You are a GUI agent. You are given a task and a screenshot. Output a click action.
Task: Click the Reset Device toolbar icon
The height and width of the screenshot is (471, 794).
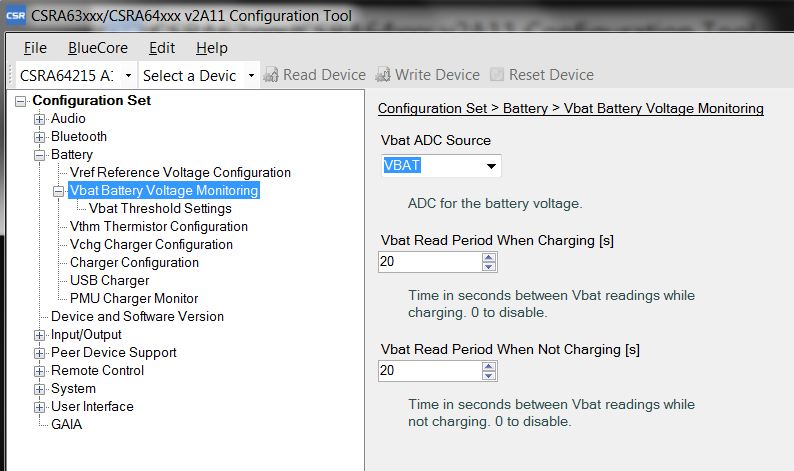(x=497, y=75)
